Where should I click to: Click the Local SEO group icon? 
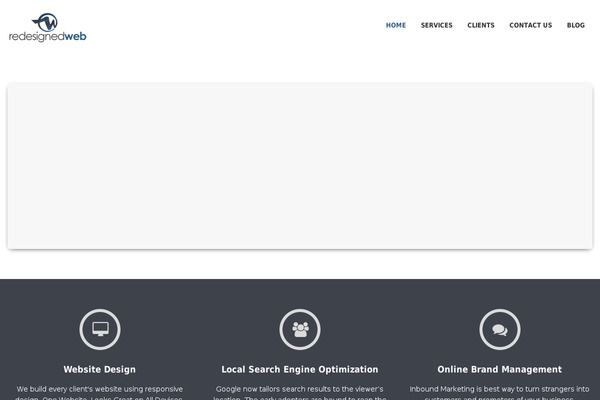coord(300,329)
